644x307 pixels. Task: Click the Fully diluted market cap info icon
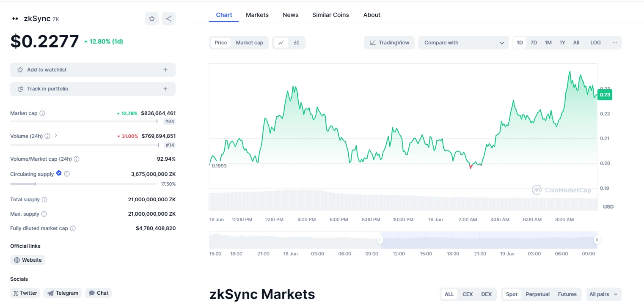pos(73,228)
